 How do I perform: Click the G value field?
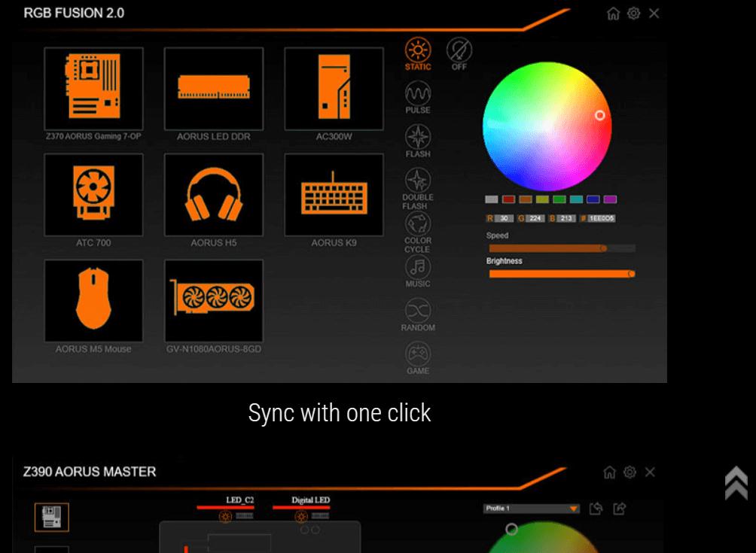[535, 219]
